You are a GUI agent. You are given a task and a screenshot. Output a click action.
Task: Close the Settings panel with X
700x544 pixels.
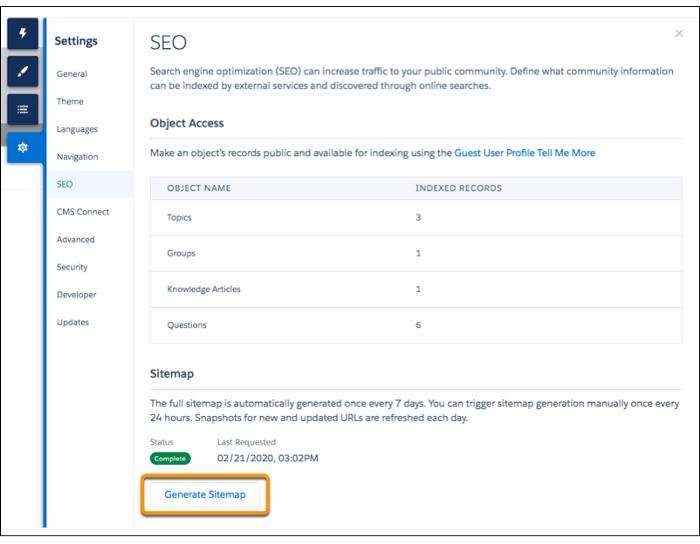[679, 34]
